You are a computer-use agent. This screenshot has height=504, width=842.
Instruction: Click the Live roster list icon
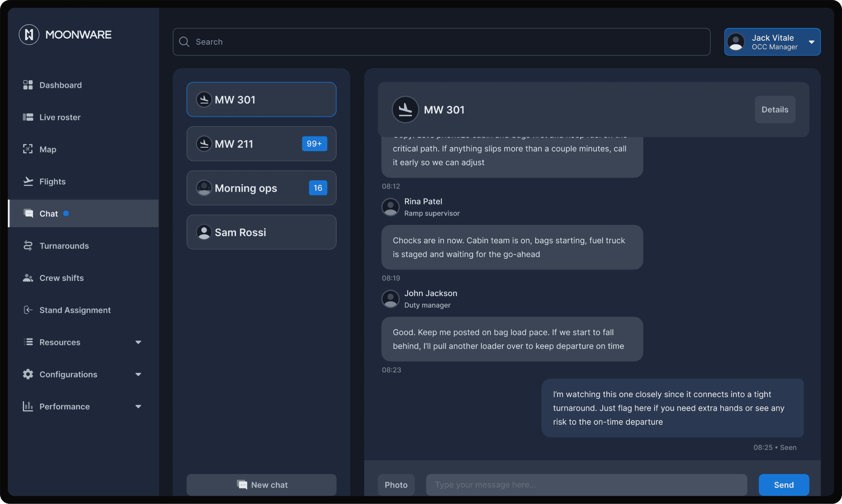28,117
